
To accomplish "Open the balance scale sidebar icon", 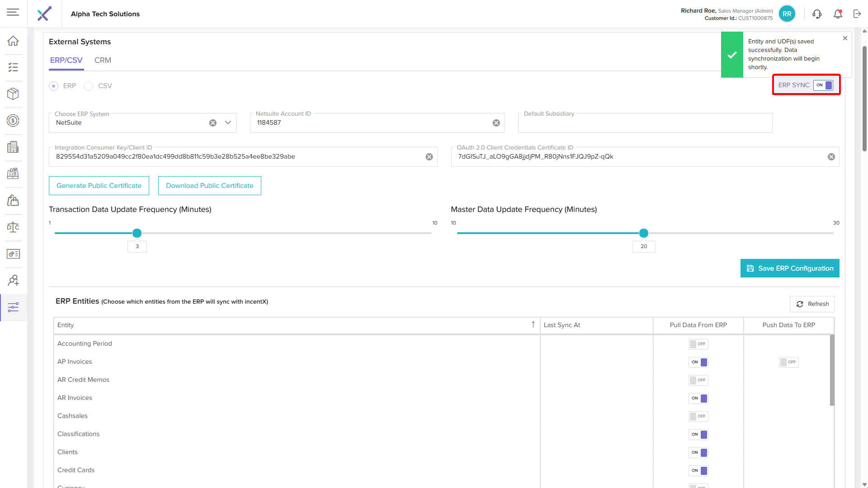I will click(x=13, y=227).
